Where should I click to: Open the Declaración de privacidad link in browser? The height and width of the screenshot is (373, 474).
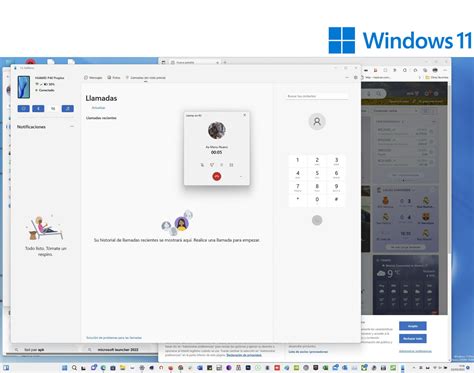pyautogui.click(x=244, y=355)
